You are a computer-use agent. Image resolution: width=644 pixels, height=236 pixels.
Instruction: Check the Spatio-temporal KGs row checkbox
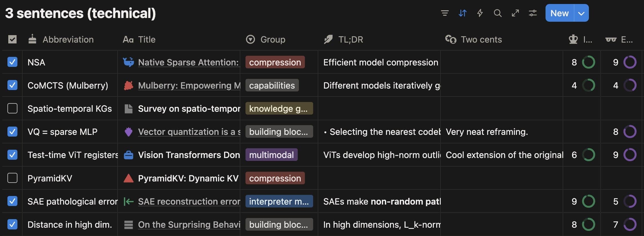pos(12,109)
